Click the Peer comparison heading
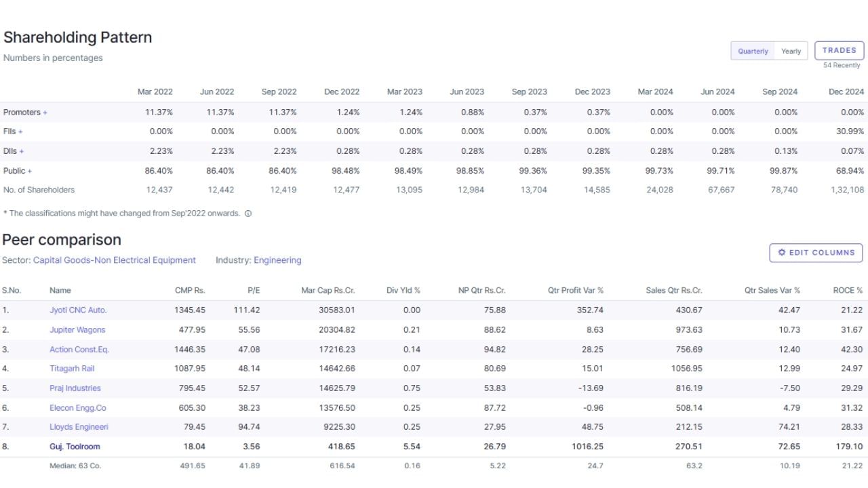Image resolution: width=868 pixels, height=488 pixels. [62, 240]
